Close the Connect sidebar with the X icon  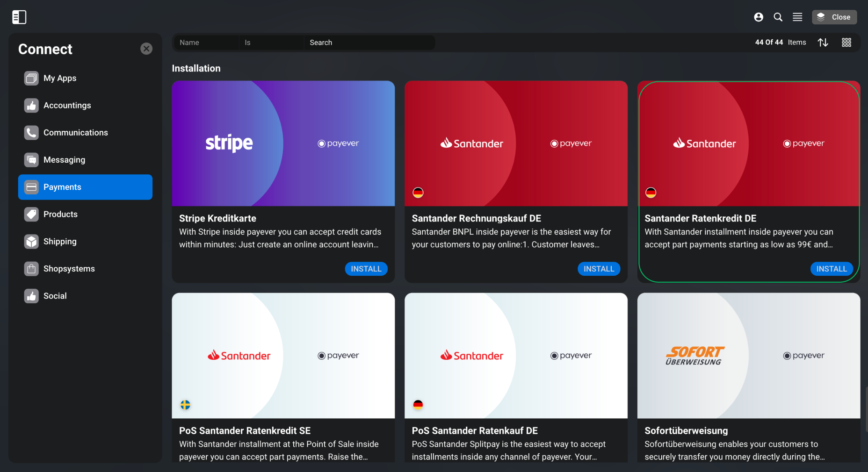[x=146, y=49]
